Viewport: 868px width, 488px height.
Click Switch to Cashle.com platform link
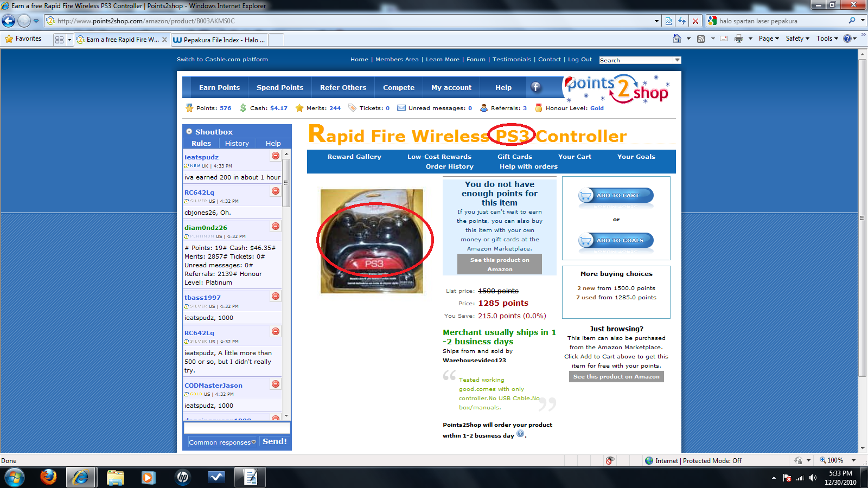click(222, 60)
